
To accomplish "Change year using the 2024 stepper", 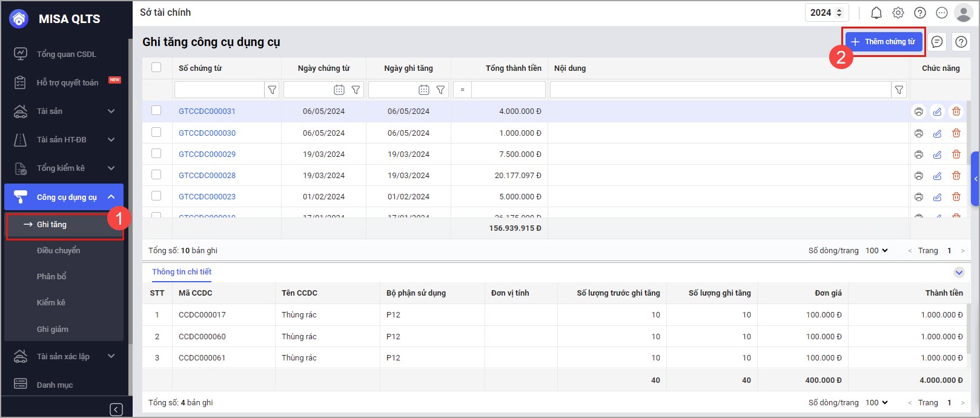I will [x=839, y=13].
